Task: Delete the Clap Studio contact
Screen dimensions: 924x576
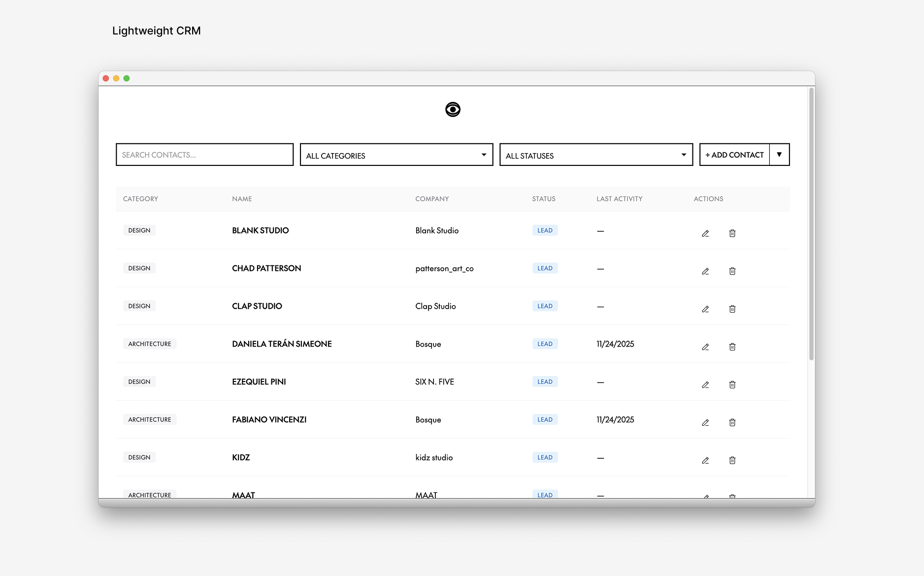Action: coord(732,309)
